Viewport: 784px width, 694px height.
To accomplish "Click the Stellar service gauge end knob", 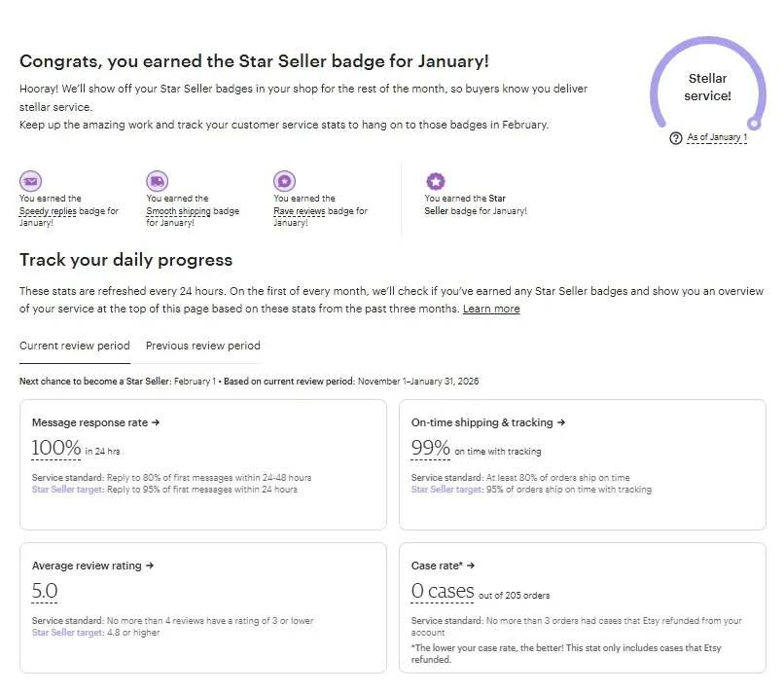I will click(x=752, y=123).
